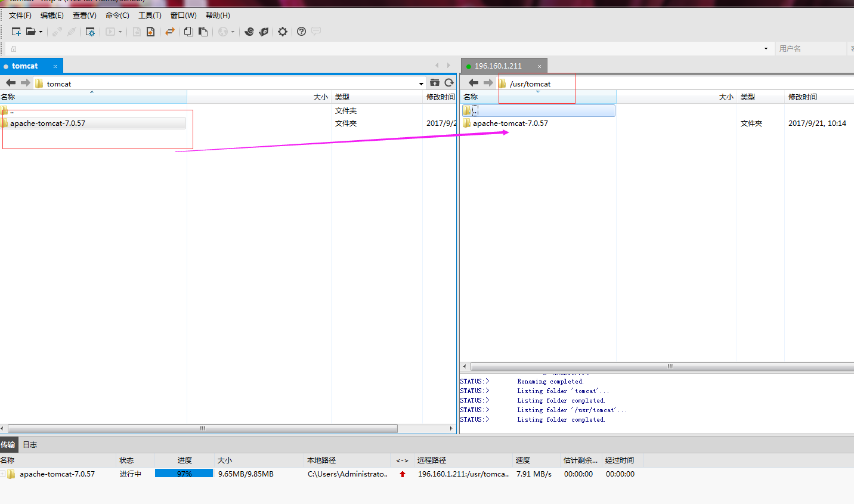Screen dimensions: 854x504
Task: Click log line "Renaming completed."
Action: (x=550, y=382)
